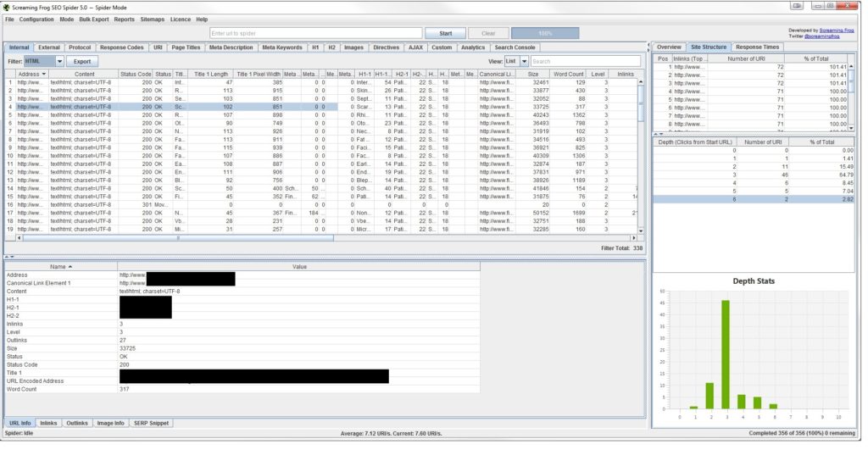Open the Reports menu
The width and height of the screenshot is (868, 450).
[x=124, y=19]
